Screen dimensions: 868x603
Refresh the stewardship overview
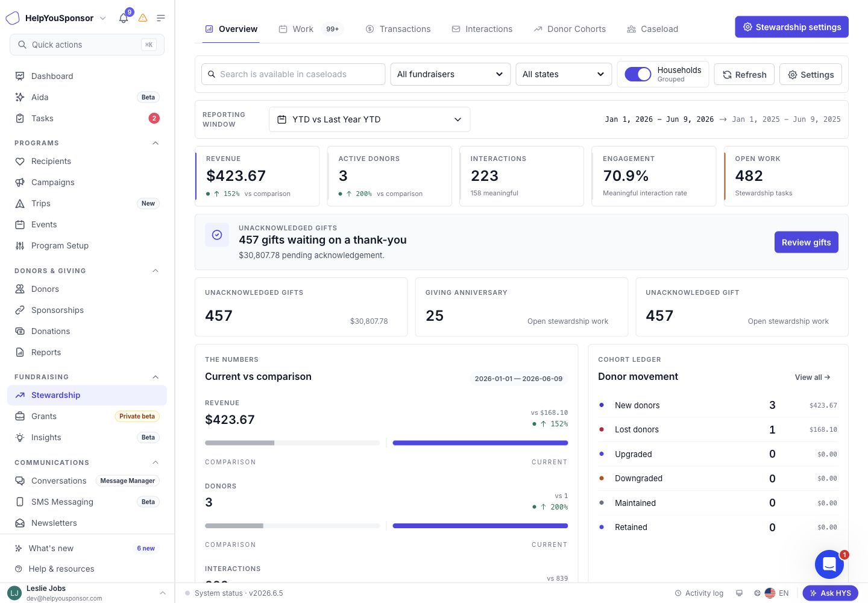point(744,75)
